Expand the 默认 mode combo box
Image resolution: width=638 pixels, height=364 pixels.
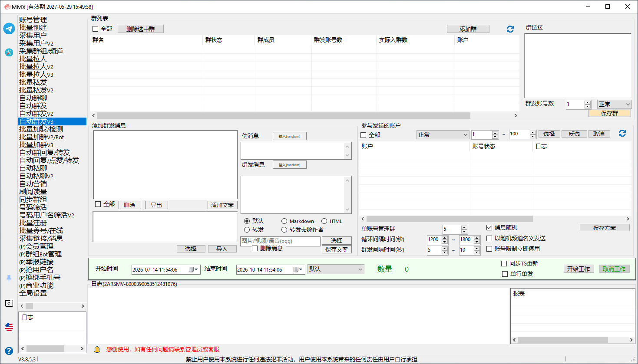pyautogui.click(x=336, y=269)
